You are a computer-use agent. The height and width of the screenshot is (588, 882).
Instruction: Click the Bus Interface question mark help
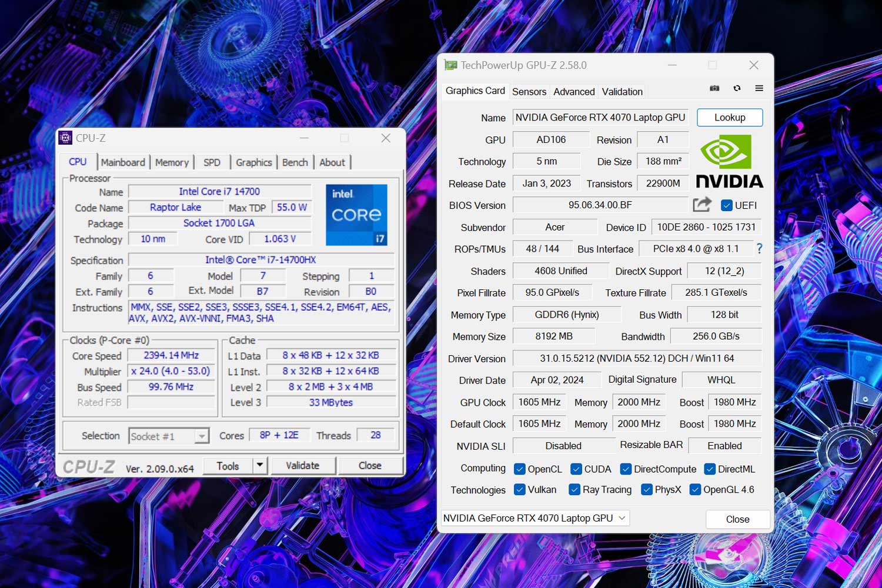click(x=759, y=249)
